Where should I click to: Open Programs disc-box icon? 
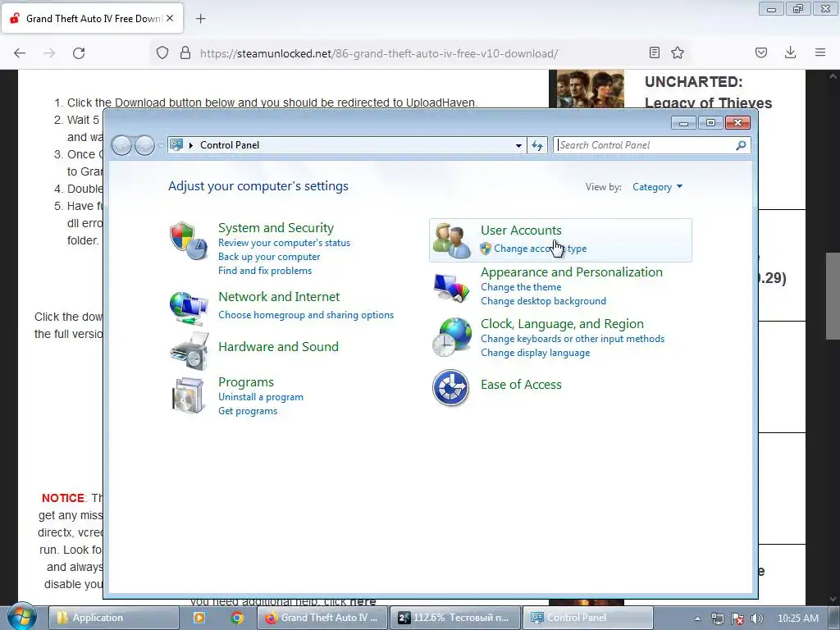[188, 395]
